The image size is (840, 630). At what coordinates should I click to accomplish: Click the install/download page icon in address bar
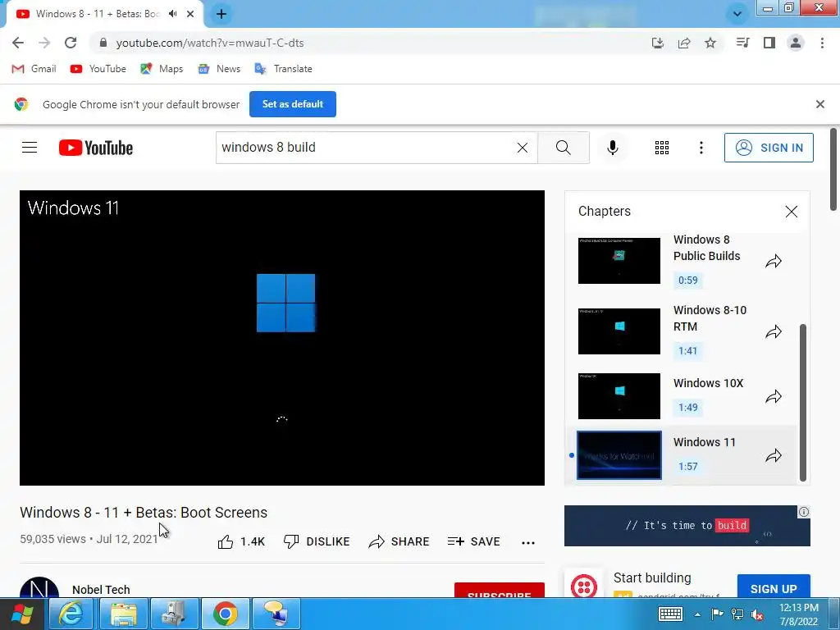[x=658, y=43]
